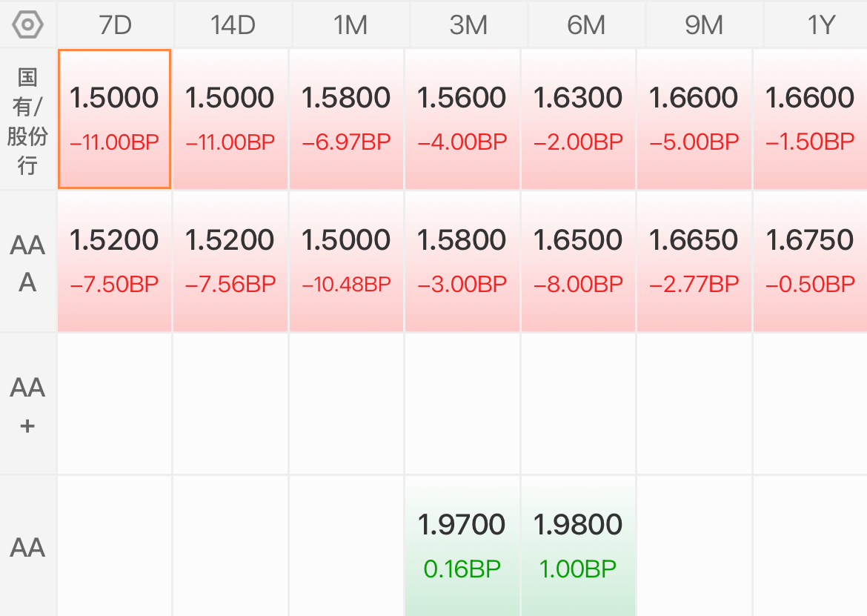Select the 7D column header
The width and height of the screenshot is (867, 616).
[115, 25]
